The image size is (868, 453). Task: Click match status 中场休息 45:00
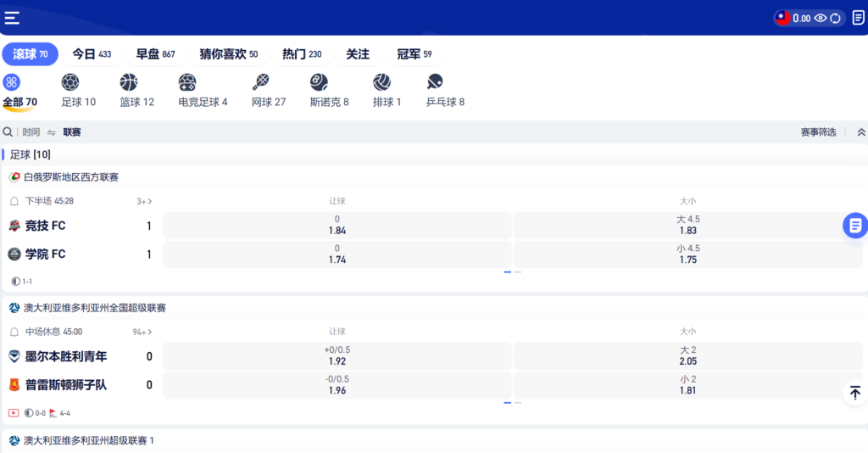[x=53, y=332]
